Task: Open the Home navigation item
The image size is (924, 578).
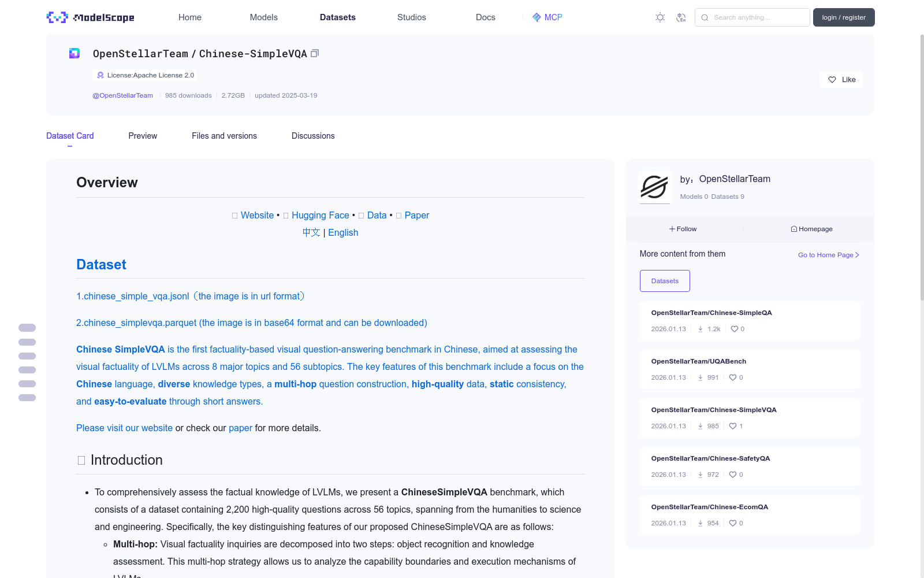Action: [190, 17]
